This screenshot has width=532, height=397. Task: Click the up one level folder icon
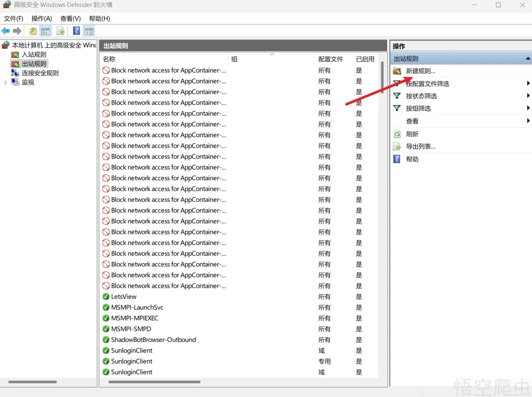(33, 31)
